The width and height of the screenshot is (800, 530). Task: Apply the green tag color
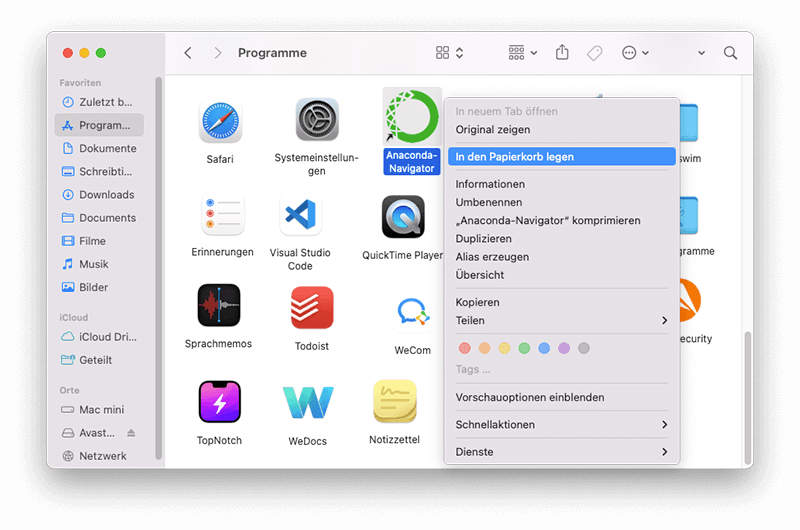pyautogui.click(x=524, y=348)
